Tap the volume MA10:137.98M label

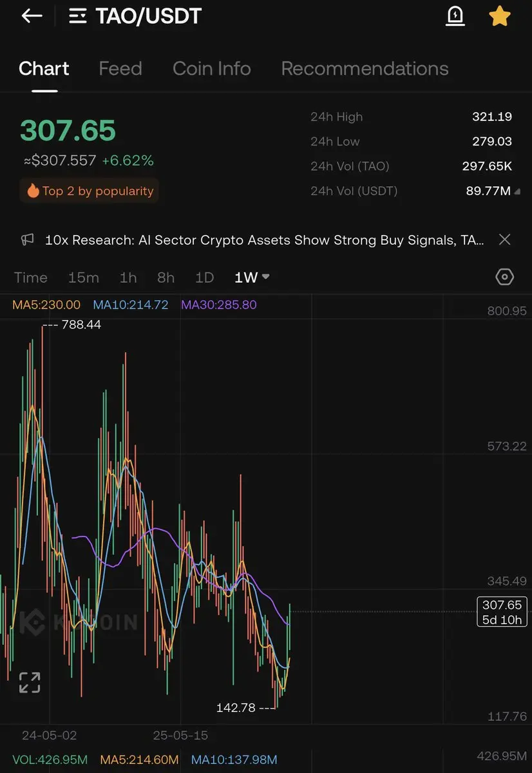pyautogui.click(x=234, y=760)
